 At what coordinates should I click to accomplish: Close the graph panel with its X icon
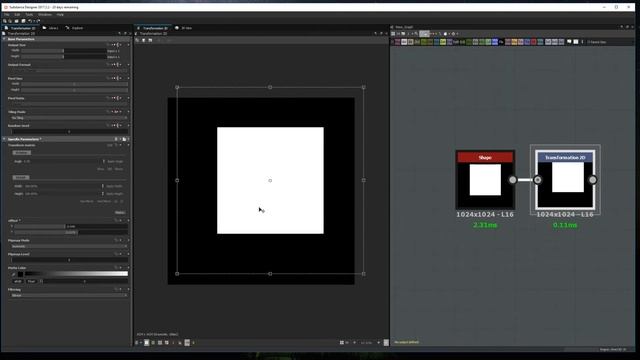pyautogui.click(x=632, y=27)
